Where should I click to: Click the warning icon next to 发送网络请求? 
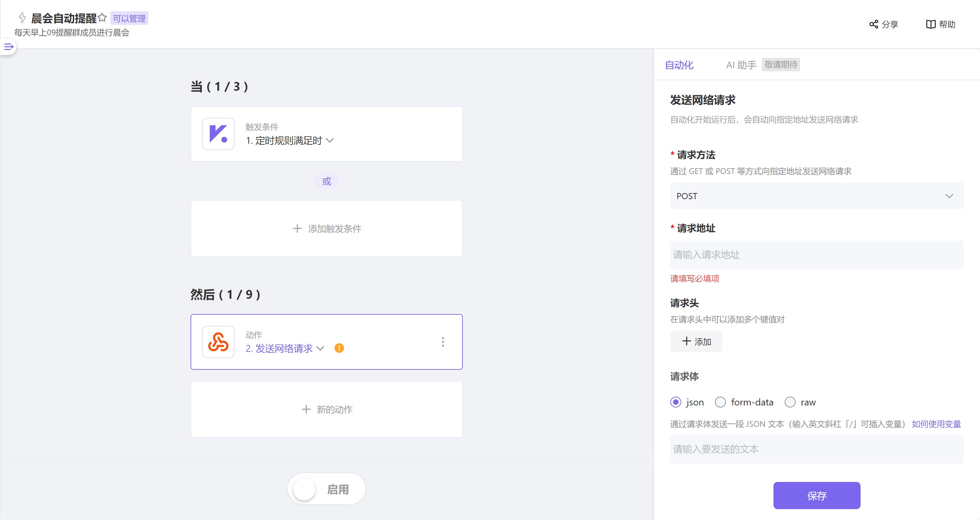[x=339, y=348]
